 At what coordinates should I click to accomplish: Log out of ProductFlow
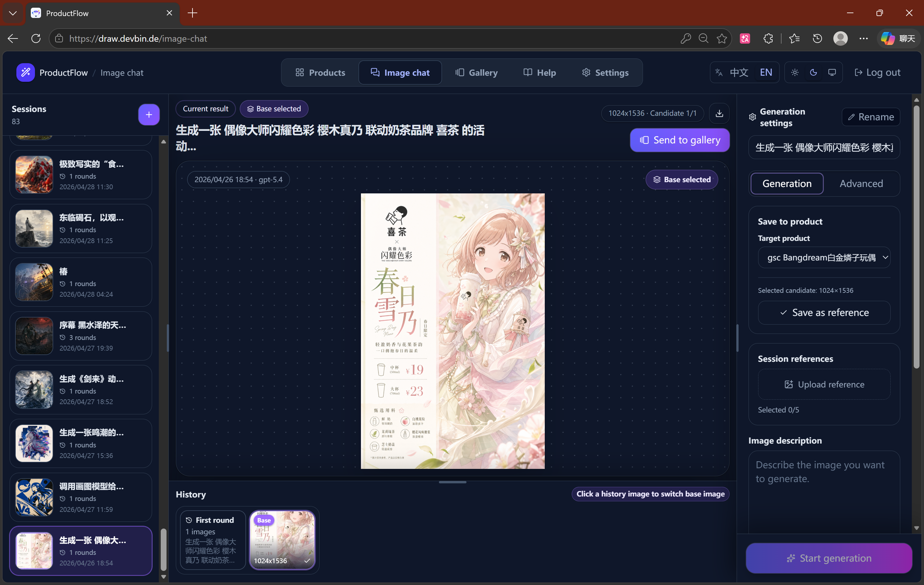(x=877, y=72)
